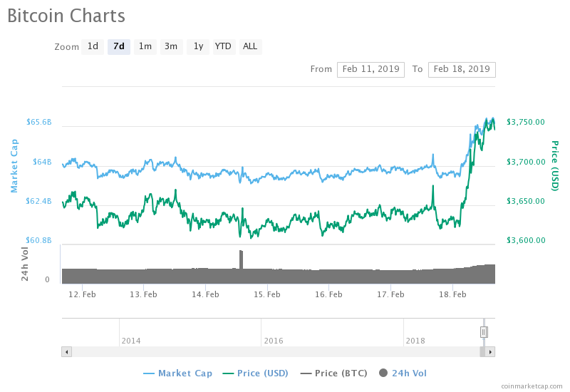Screen dimensions: 570x392
Task: Toggle Price (USD) series in legend
Action: click(256, 373)
